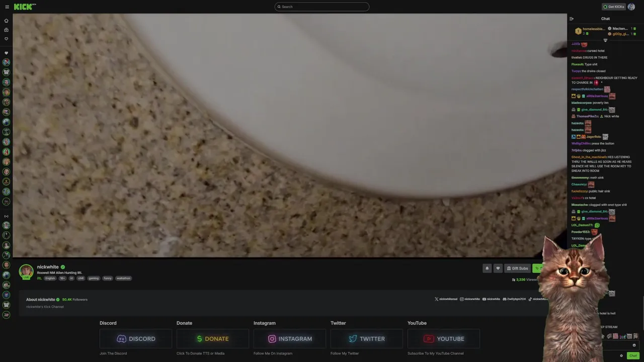Toggle notification bell for nickwhite
The height and width of the screenshot is (362, 644).
click(x=487, y=268)
